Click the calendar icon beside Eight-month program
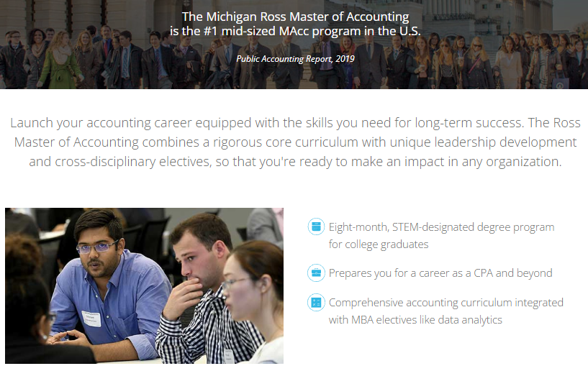The height and width of the screenshot is (366, 588). (316, 227)
